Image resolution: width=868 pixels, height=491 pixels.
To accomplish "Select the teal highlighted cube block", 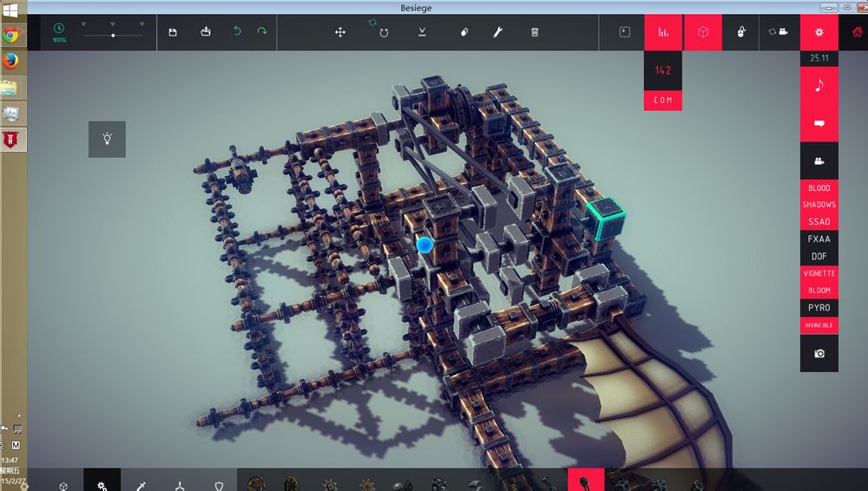I will tap(605, 219).
